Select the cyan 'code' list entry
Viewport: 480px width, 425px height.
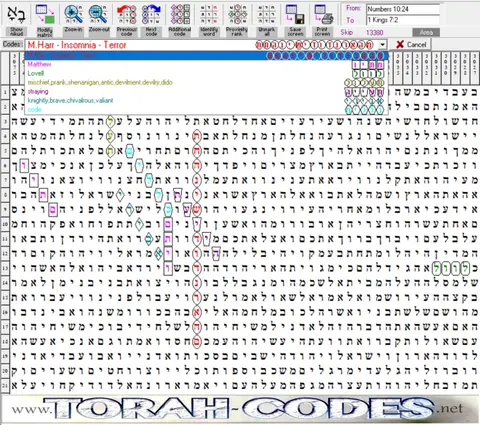(206, 109)
